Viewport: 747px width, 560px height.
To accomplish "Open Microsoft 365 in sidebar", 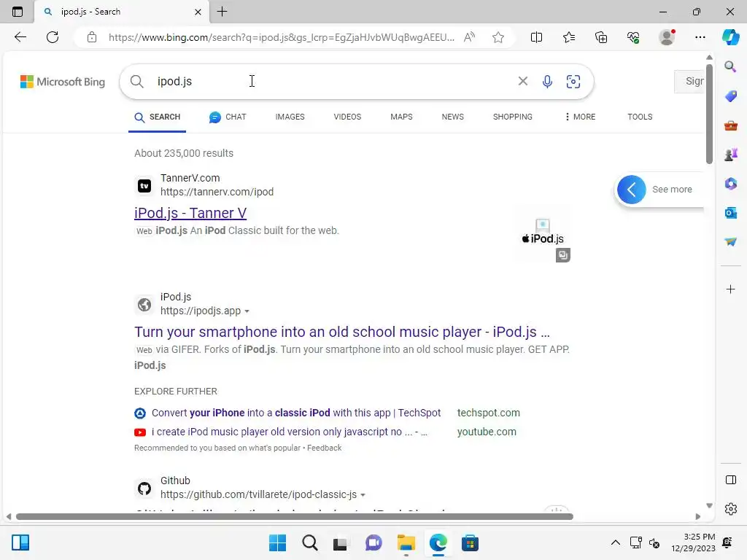I will tap(730, 183).
